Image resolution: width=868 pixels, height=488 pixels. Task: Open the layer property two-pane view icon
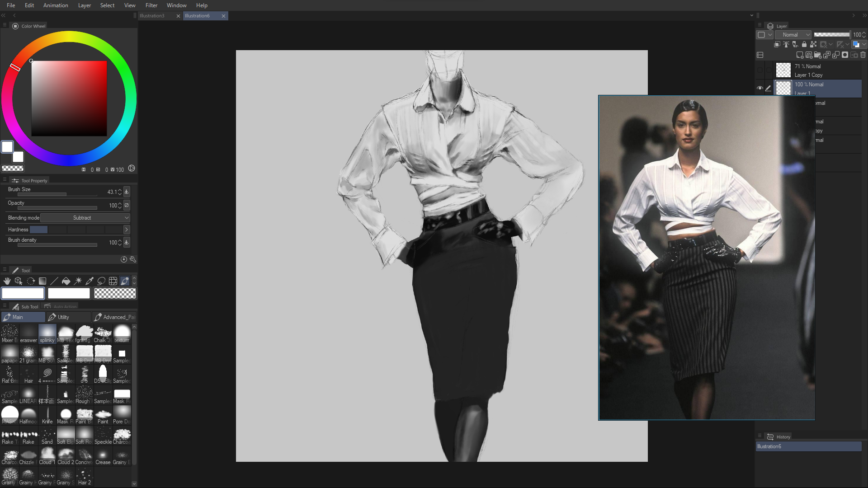[760, 55]
